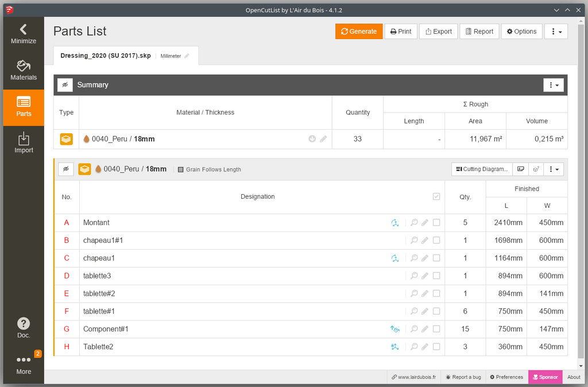Image resolution: width=588 pixels, height=387 pixels.
Task: Check the tablette#1 row checkbox
Action: [x=436, y=311]
